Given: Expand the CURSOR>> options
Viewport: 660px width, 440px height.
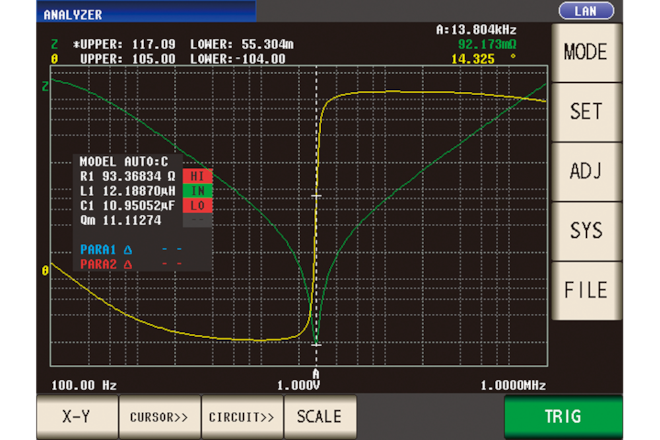Looking at the screenshot, I should point(158,416).
